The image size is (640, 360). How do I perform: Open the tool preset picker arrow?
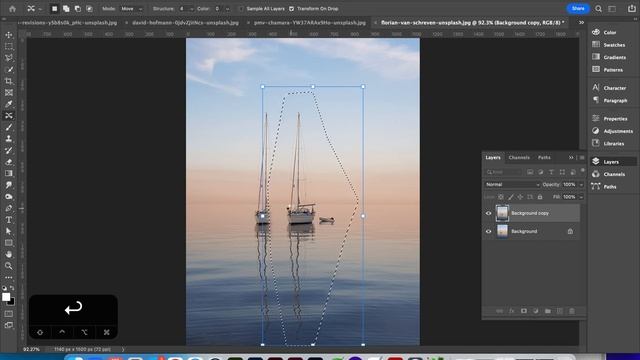click(40, 9)
